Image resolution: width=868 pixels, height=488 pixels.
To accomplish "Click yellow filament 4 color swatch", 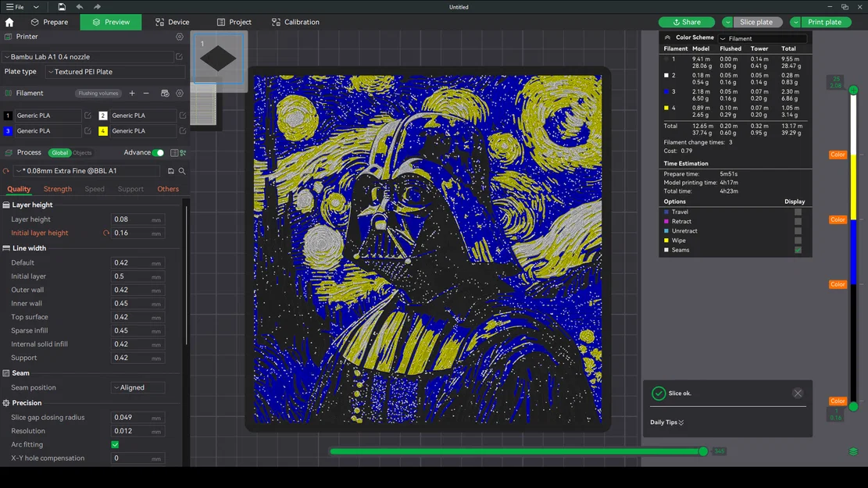I will pos(103,131).
